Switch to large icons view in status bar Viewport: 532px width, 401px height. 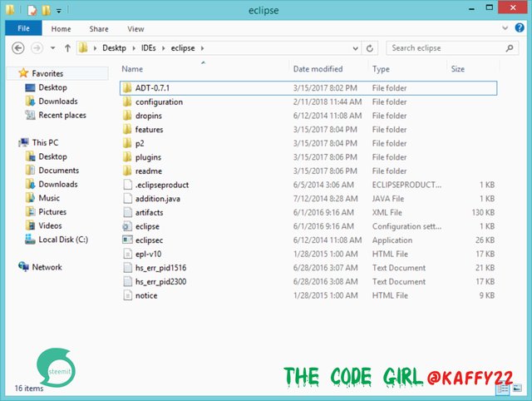(x=517, y=388)
